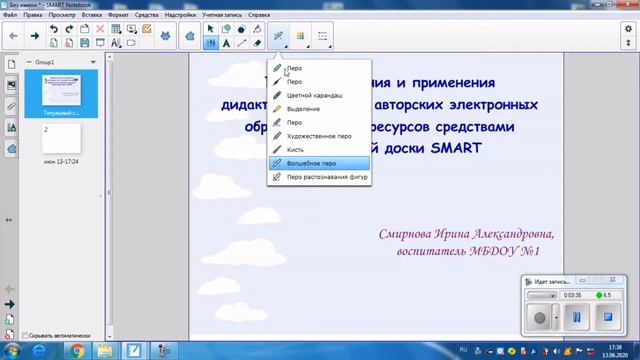Add a new page icon in toolbar
This screenshot has height=360, width=640.
pyautogui.click(x=53, y=43)
